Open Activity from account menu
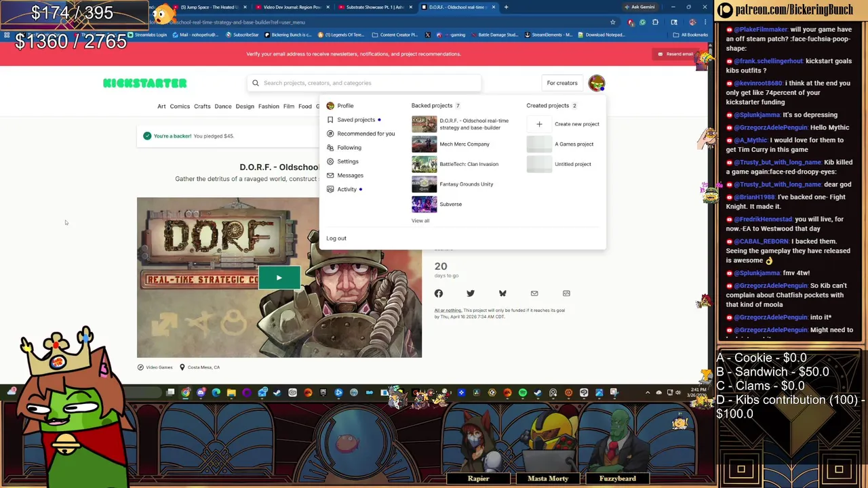Viewport: 868px width, 488px height. [x=347, y=189]
